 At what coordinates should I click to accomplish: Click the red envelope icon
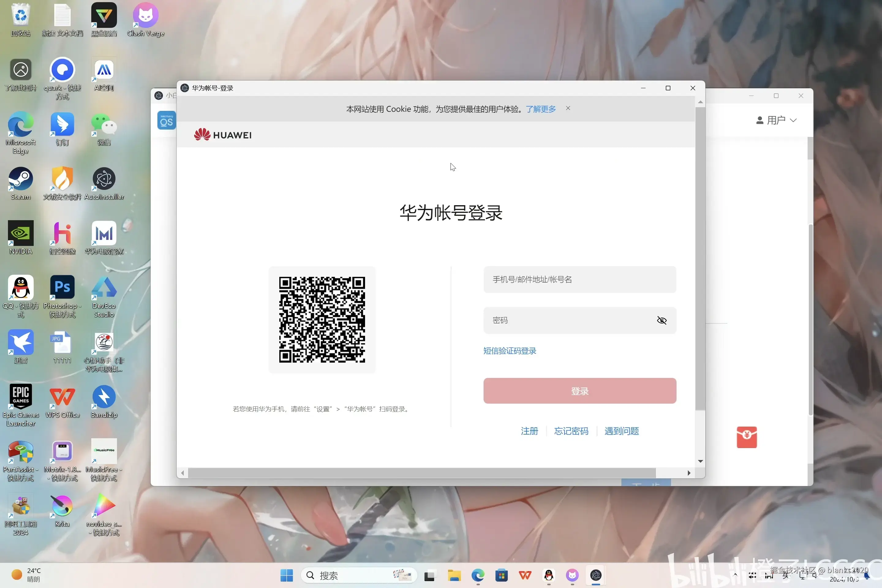coord(746,437)
